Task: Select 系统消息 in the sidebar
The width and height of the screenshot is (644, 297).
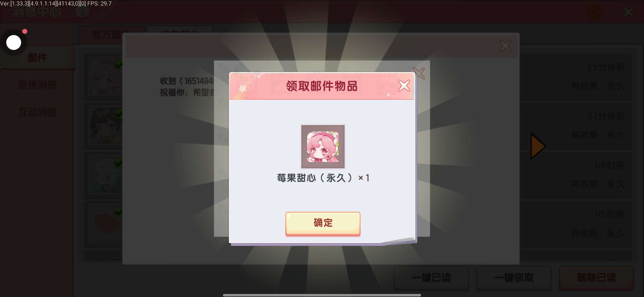Action: tap(38, 85)
